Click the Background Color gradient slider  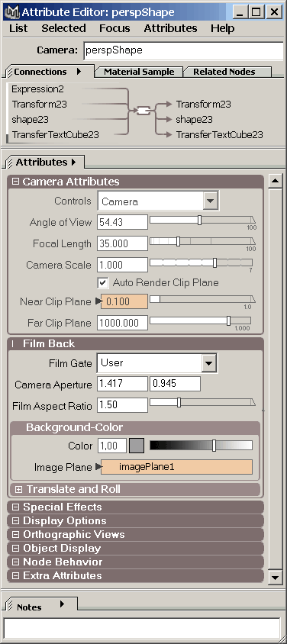pos(202,446)
